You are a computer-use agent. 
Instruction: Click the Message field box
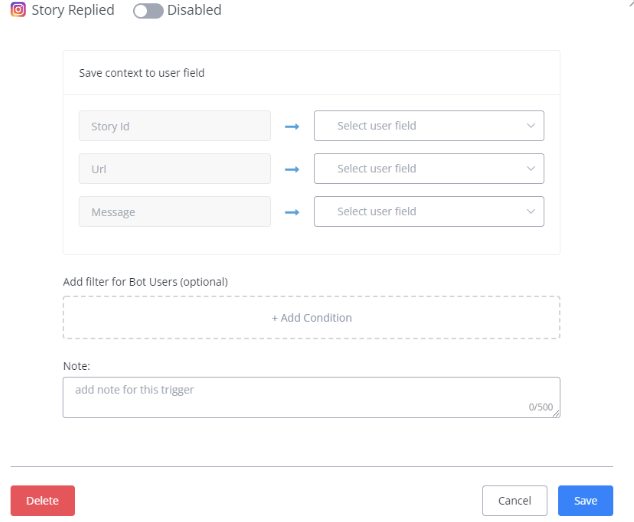pyautogui.click(x=175, y=211)
